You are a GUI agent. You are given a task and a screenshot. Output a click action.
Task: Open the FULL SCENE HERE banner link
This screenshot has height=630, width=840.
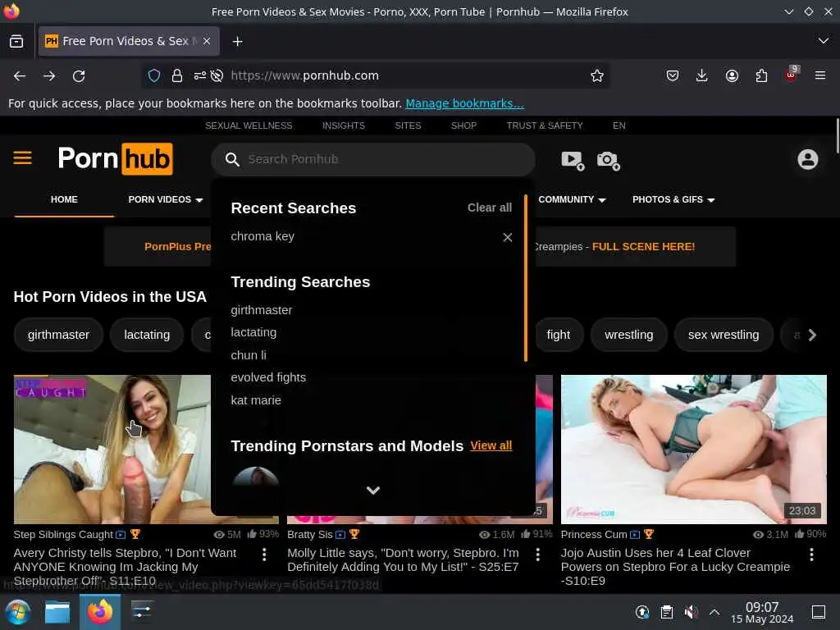tap(643, 246)
